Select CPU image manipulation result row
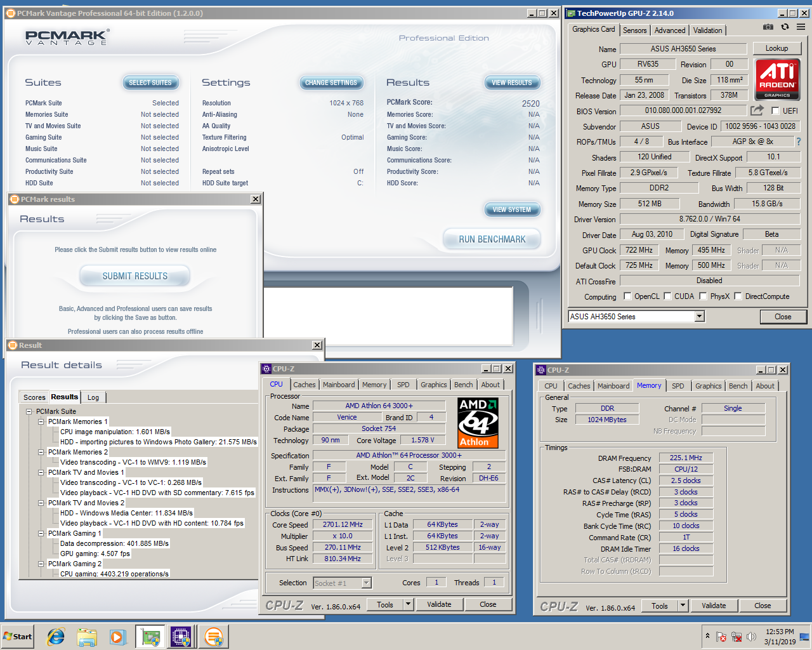This screenshot has height=650, width=812. pyautogui.click(x=115, y=432)
